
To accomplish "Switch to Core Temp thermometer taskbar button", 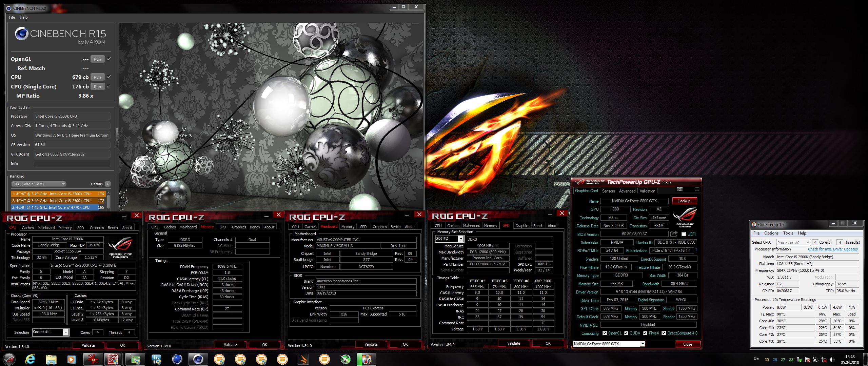I will coord(367,359).
